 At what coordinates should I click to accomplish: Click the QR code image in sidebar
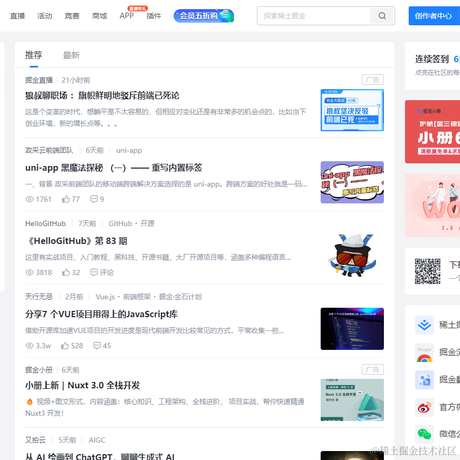428,271
